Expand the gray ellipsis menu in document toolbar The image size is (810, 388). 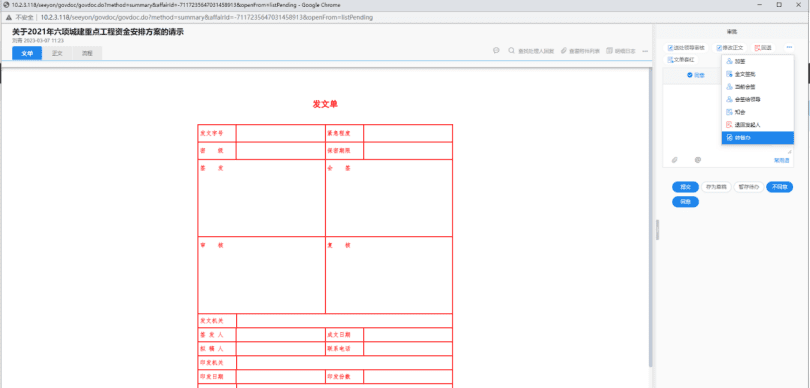645,51
